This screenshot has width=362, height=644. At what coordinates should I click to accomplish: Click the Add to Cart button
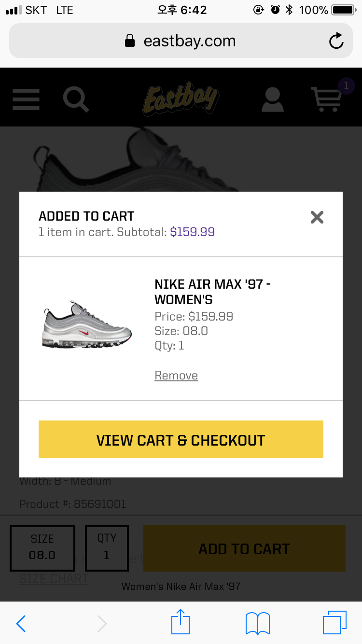[x=244, y=548]
